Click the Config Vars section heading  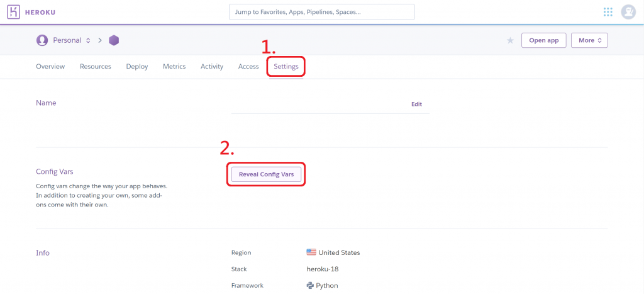[x=55, y=171]
